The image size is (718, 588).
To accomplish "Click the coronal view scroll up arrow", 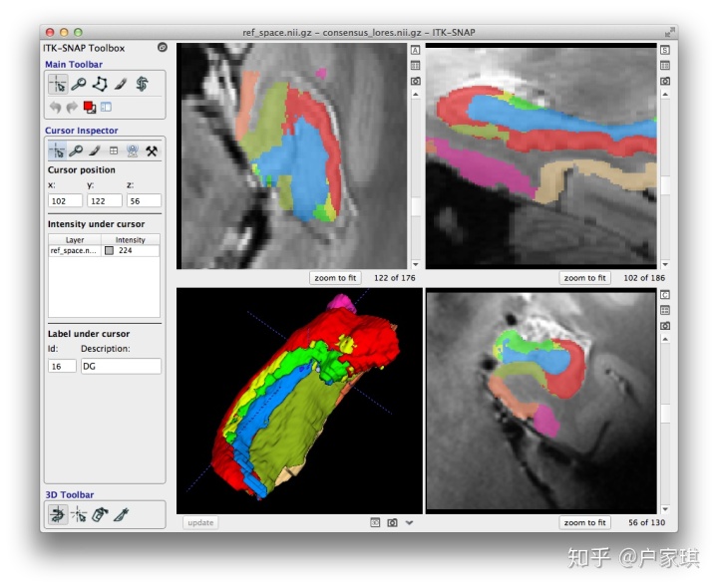I will 665,339.
